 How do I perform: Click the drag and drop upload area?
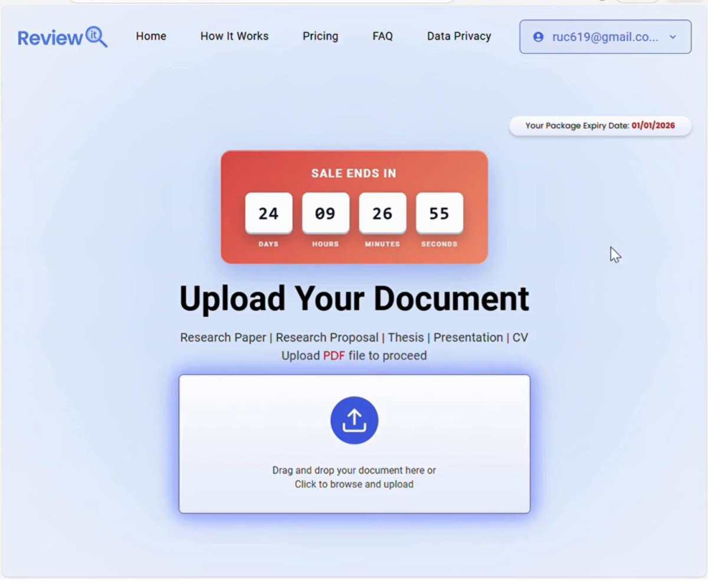tap(355, 444)
